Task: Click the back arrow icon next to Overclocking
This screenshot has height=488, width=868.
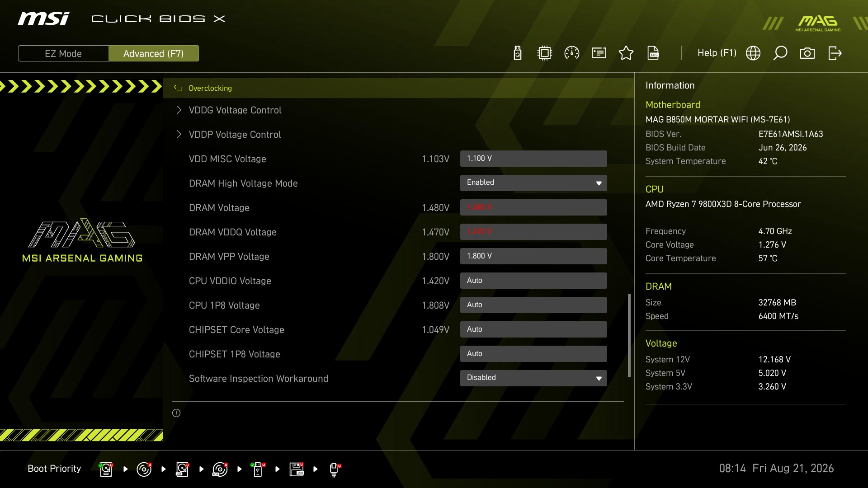Action: pyautogui.click(x=178, y=88)
